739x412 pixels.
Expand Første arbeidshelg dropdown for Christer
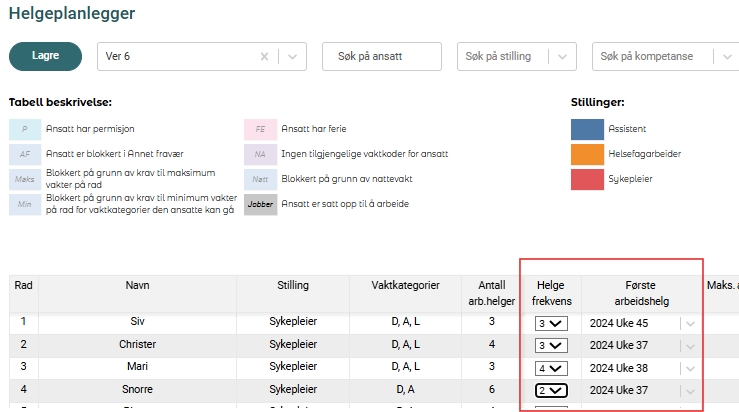pos(688,345)
